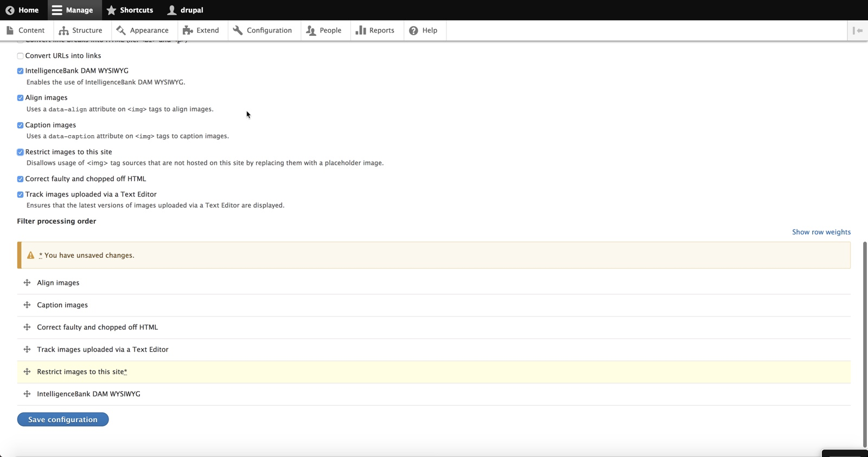Click 'Restrict images to this site*' changed row text

coord(82,372)
